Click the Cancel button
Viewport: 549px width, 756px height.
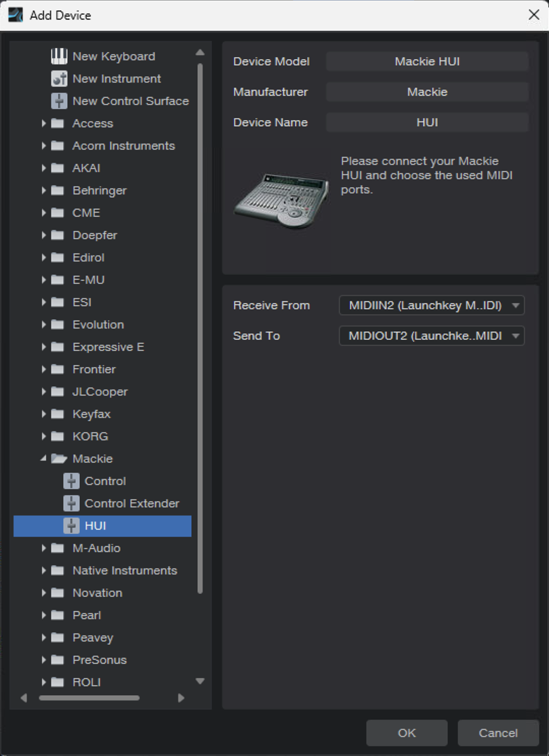(498, 733)
